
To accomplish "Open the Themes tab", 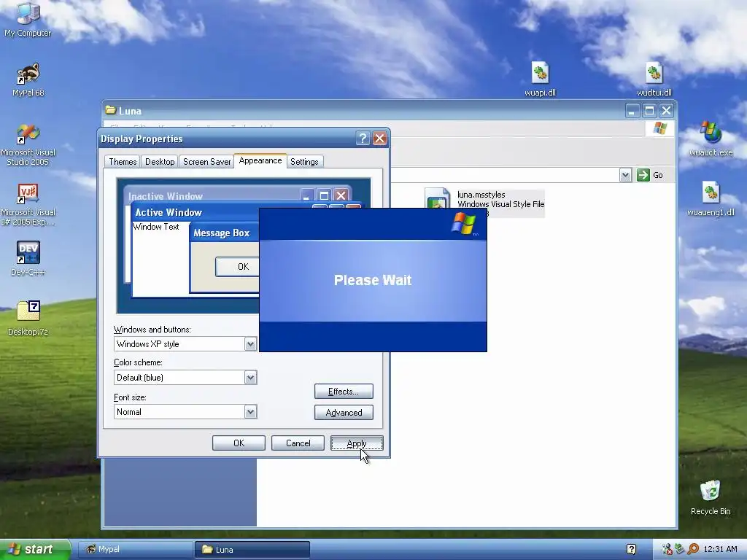I will [x=123, y=161].
